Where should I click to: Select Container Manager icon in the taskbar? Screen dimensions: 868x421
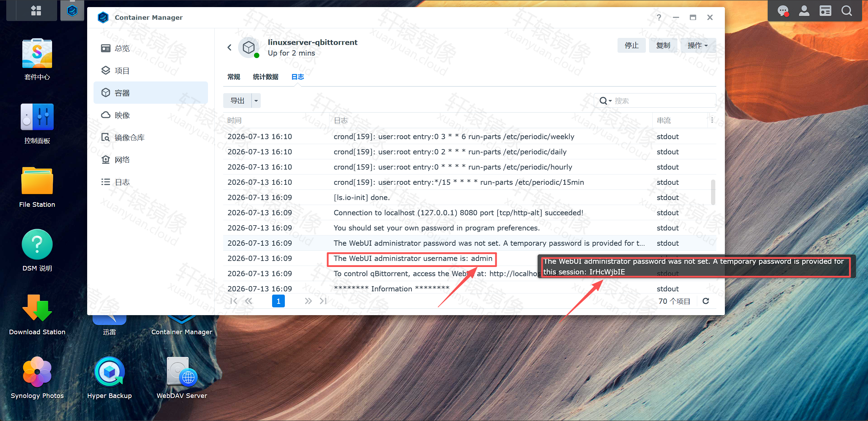tap(72, 11)
